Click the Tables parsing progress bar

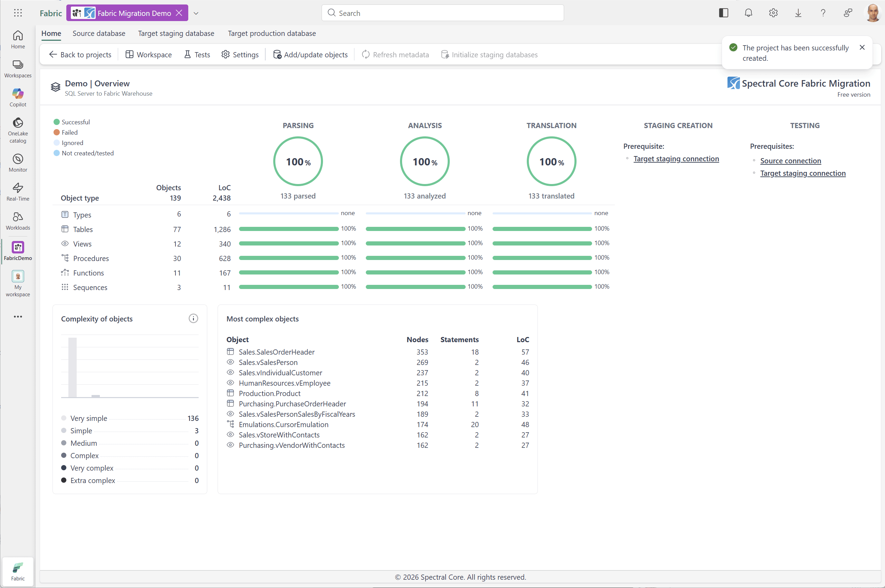click(288, 229)
